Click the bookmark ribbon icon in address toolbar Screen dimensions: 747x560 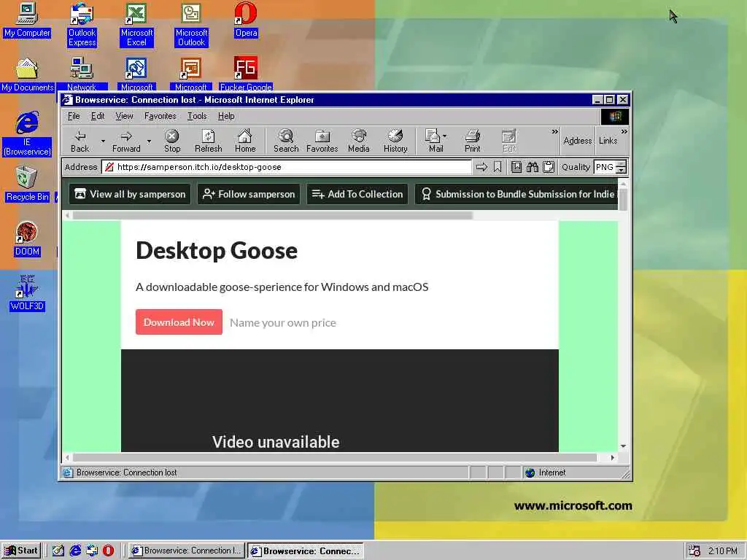[x=498, y=167]
